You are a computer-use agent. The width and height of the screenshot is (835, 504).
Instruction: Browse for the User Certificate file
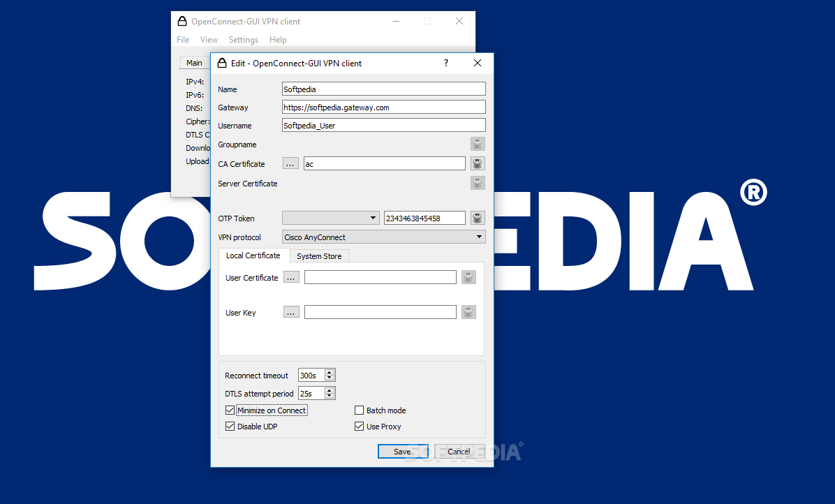tap(291, 277)
